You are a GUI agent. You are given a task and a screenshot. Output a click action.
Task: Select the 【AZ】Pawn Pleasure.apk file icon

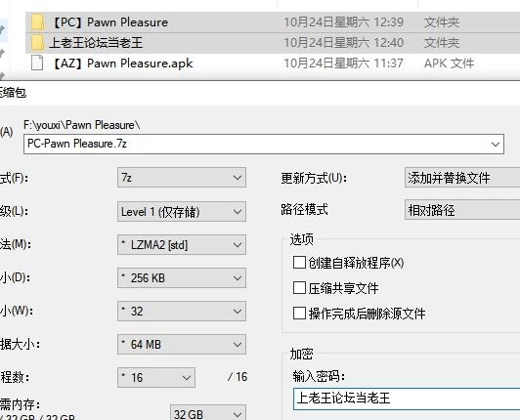37,63
